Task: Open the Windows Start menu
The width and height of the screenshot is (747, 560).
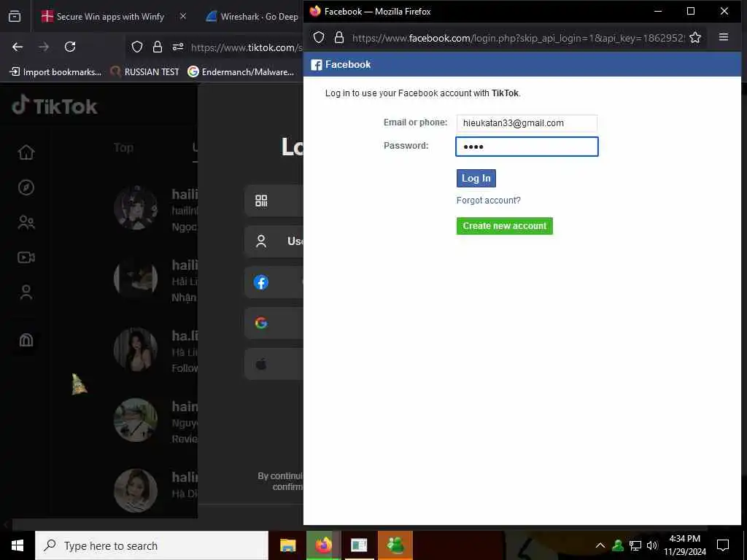Action: click(x=18, y=545)
